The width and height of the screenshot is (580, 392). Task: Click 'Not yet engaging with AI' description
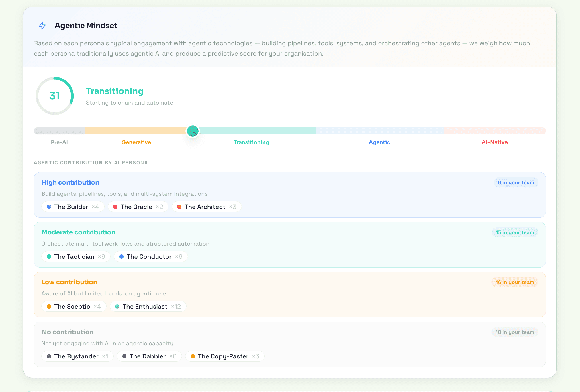[x=107, y=344]
